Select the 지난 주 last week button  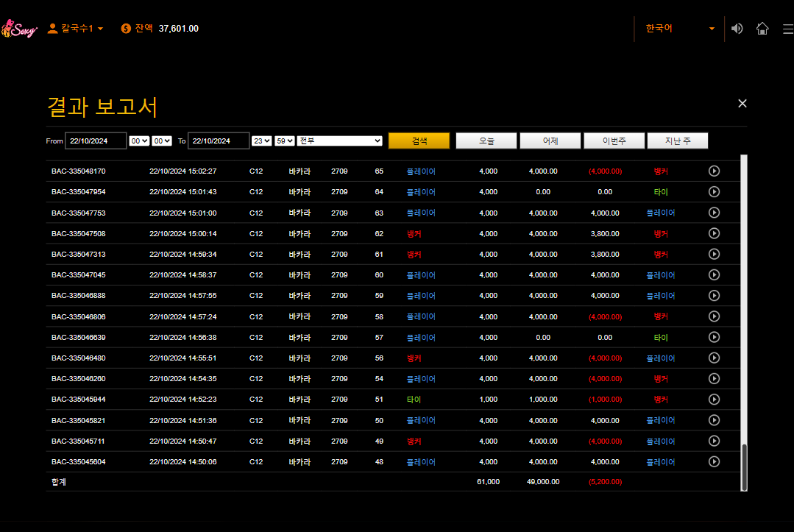click(677, 141)
